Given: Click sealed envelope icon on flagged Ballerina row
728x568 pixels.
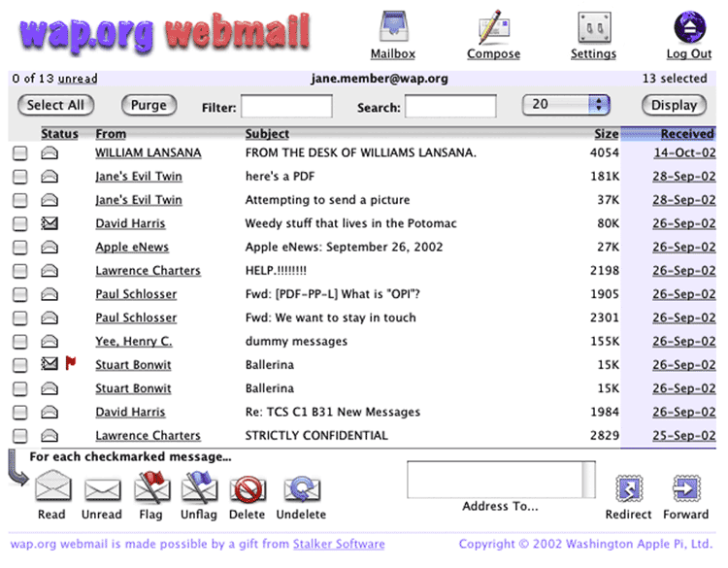Looking at the screenshot, I should 50,363.
